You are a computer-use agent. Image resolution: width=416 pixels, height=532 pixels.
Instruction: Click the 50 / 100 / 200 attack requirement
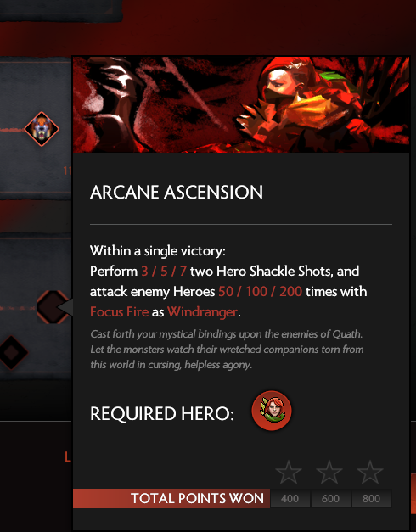260,291
